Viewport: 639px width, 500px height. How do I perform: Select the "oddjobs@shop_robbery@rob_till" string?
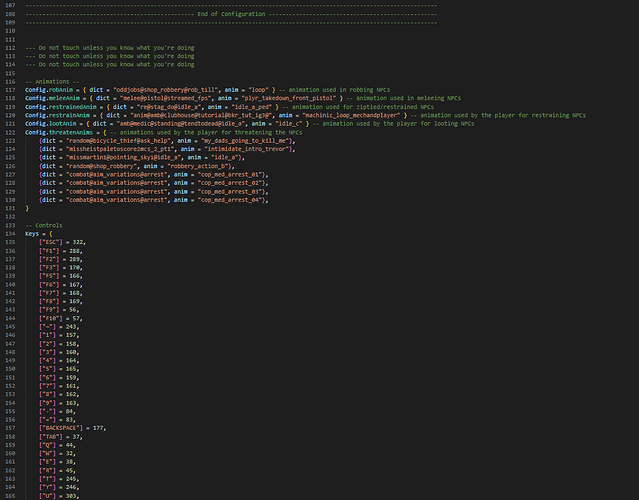coord(165,90)
